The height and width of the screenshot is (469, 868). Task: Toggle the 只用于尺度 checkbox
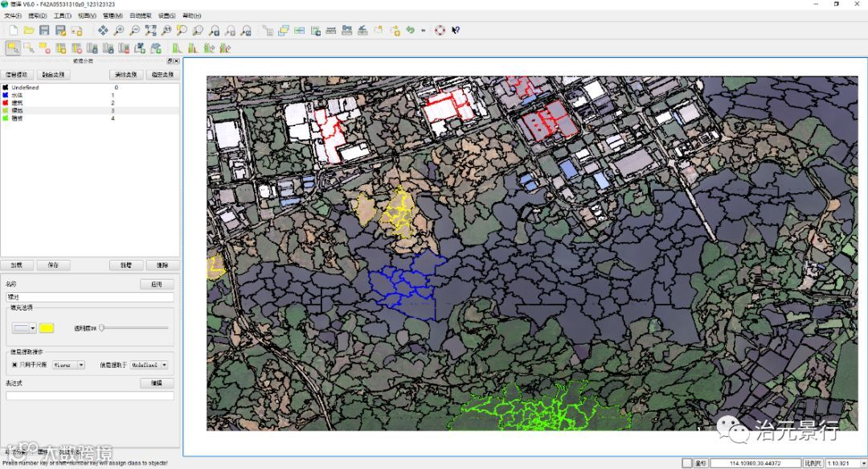(14, 364)
